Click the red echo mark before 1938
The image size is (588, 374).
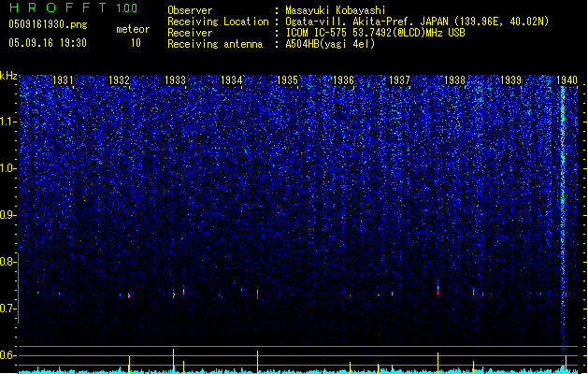437,290
